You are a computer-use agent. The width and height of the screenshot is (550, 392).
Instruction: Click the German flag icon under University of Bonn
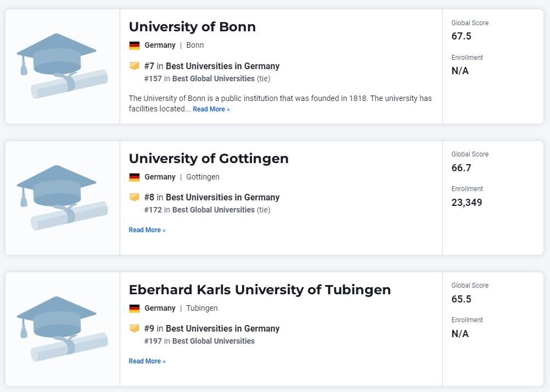(x=134, y=45)
